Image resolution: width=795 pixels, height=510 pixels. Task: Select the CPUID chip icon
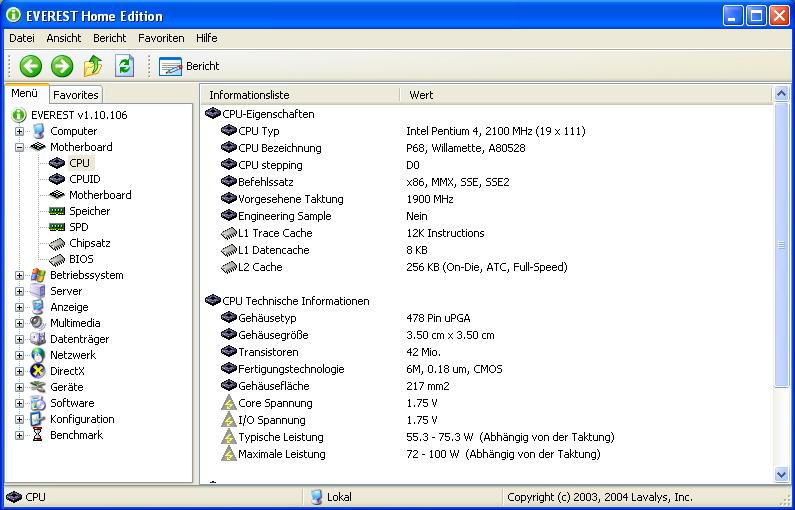click(57, 179)
